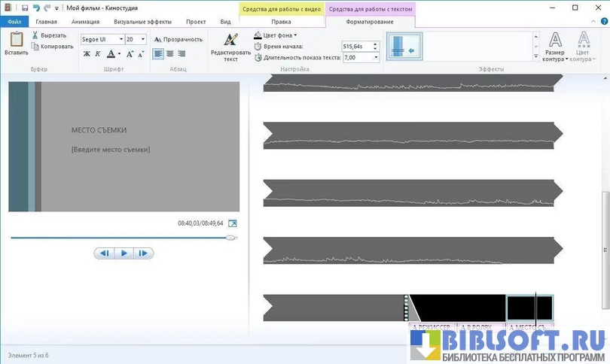Screen dimensions: 610x364
Task: Expand the background color (Цвет фона) dropdown
Action: tap(295, 35)
